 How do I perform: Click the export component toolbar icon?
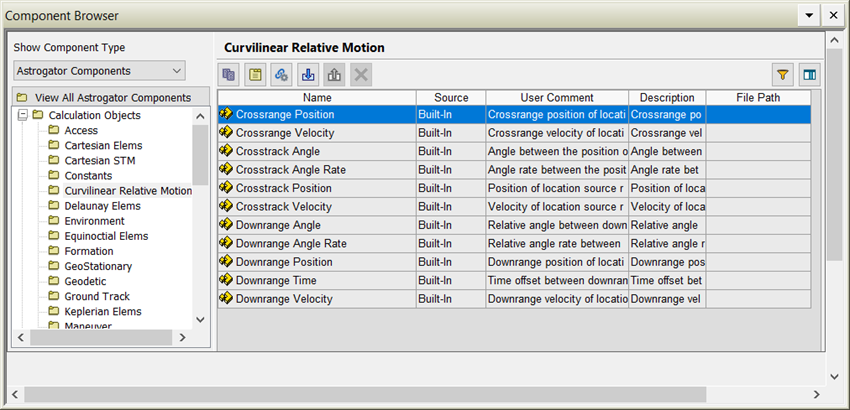[335, 74]
